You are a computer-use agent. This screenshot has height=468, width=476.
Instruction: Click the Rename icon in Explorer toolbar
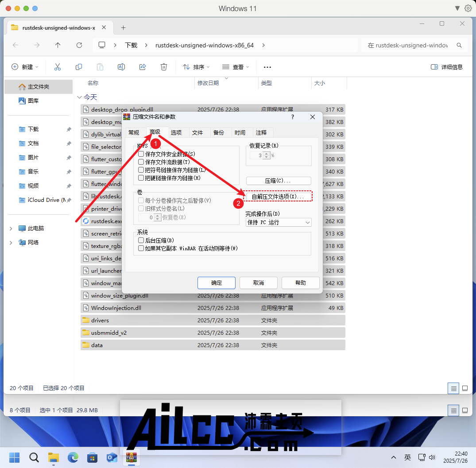121,67
